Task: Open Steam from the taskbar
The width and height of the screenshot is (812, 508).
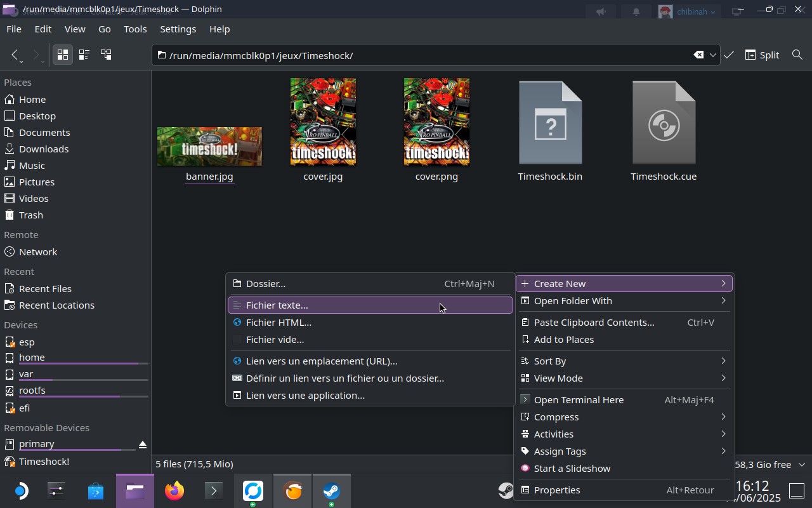Action: (332, 491)
